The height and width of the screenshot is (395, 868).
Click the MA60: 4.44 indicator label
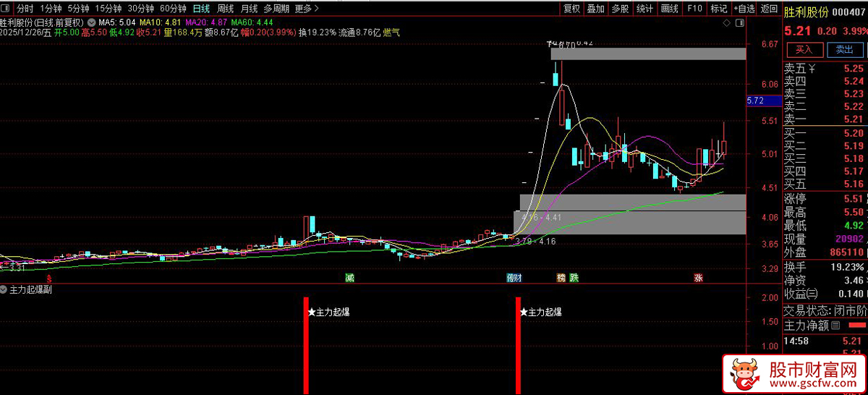tap(252, 22)
